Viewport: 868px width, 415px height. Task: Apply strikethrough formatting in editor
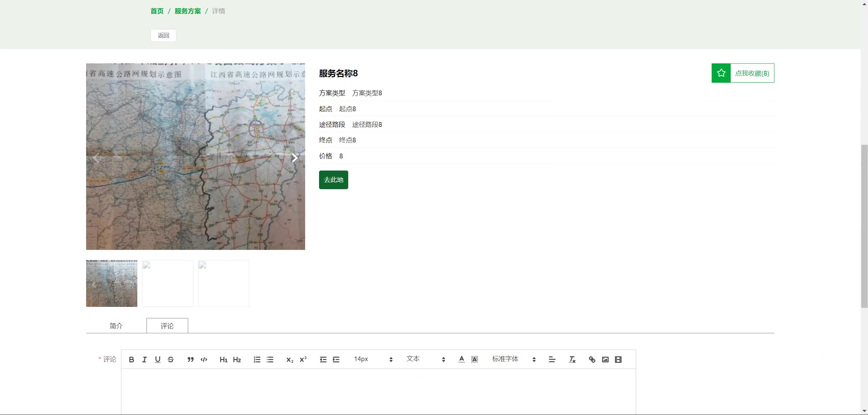pyautogui.click(x=171, y=359)
